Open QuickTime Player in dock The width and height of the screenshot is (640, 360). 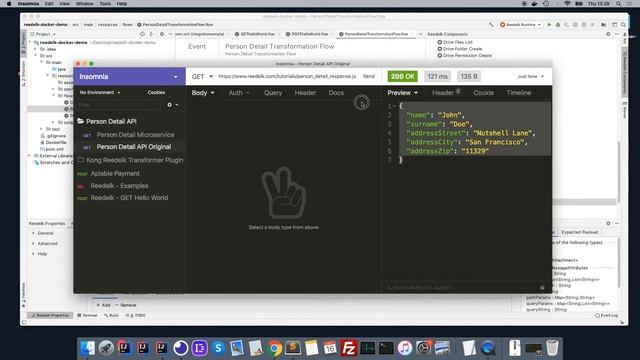[x=488, y=348]
